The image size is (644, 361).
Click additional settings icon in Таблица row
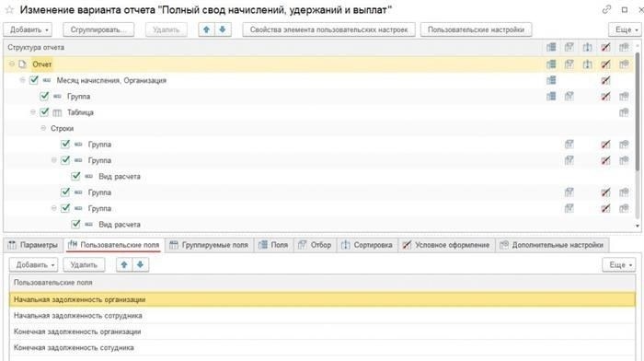[x=624, y=112]
